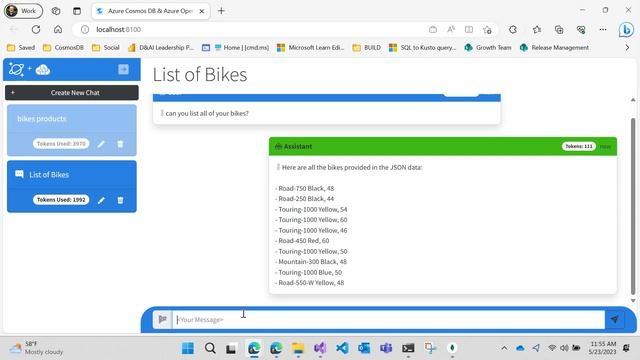640x360 pixels.
Task: Click the chat vertical scrollbar thumb
Action: pyautogui.click(x=633, y=205)
